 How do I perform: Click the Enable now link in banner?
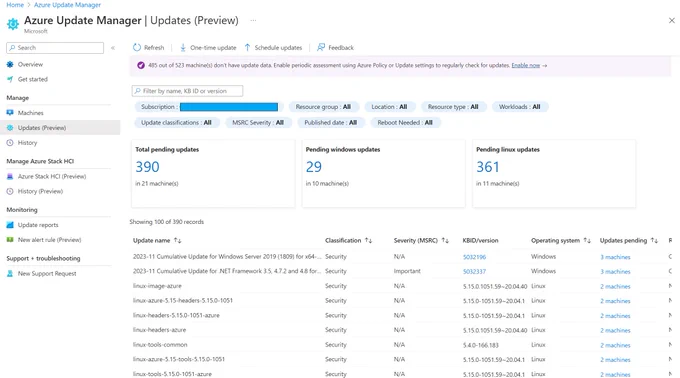coord(526,65)
